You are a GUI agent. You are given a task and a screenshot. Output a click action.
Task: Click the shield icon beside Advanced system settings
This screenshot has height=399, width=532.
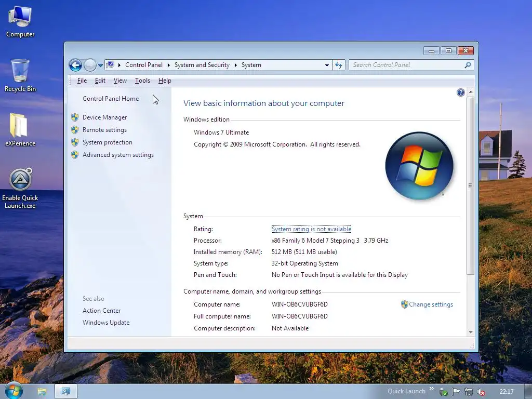pos(75,155)
